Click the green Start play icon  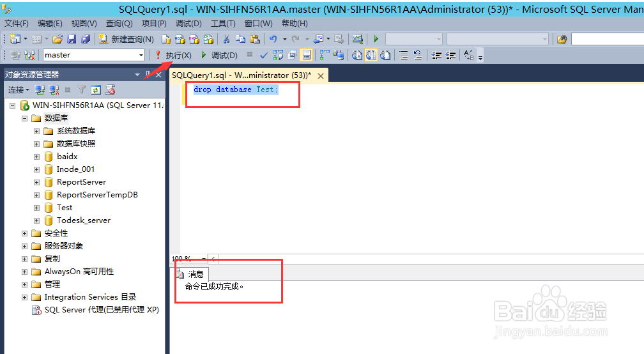(x=376, y=39)
